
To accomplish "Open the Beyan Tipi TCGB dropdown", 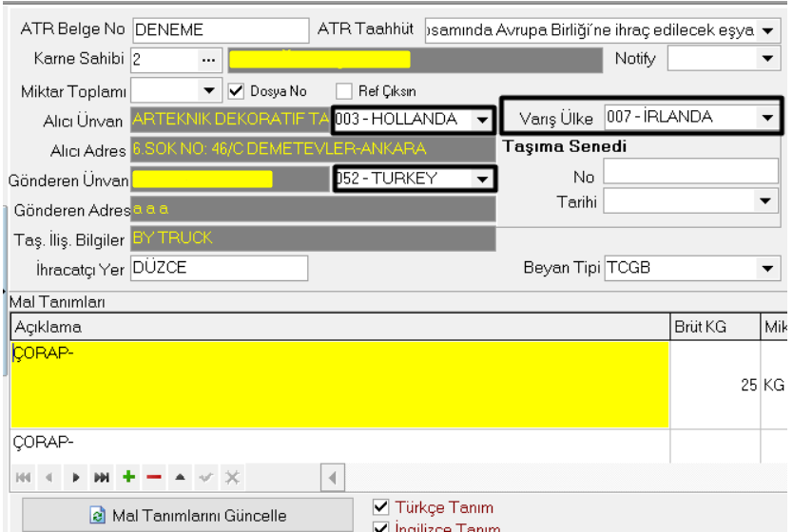I will coord(768,268).
